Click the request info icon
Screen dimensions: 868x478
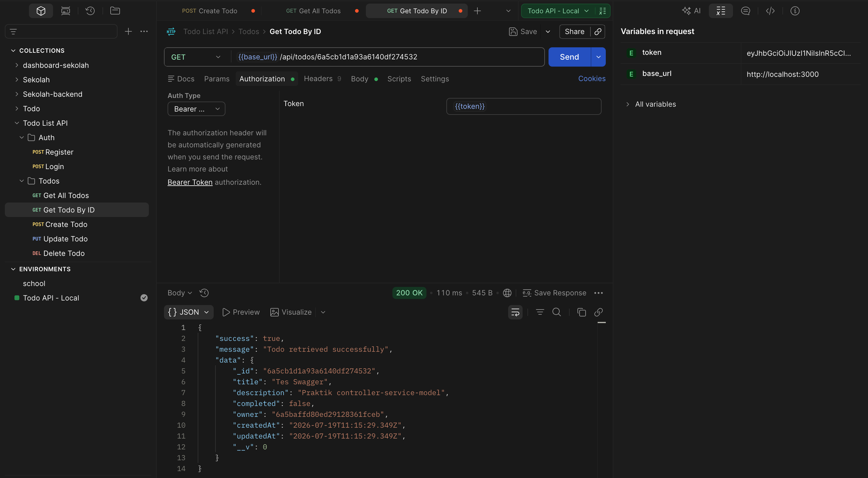(795, 11)
